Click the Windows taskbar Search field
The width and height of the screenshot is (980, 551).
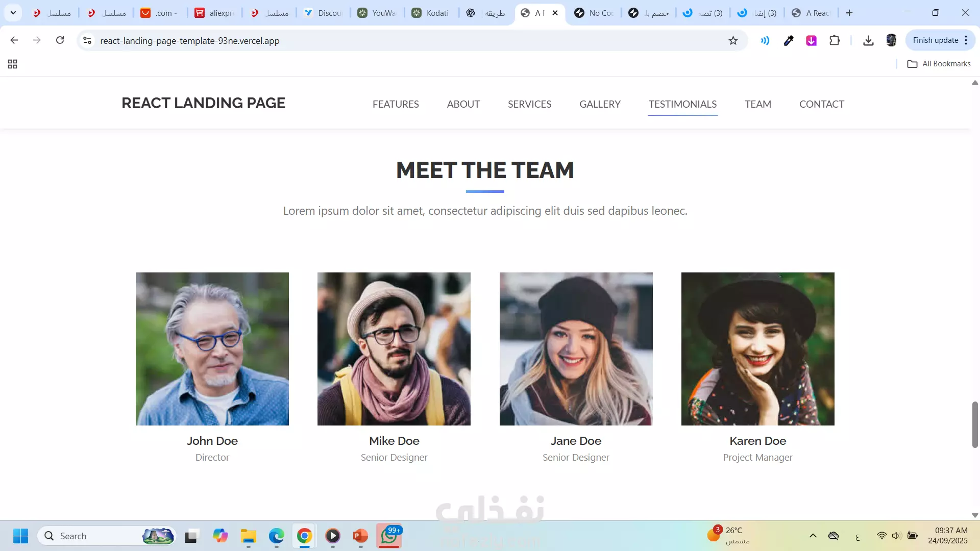coord(97,536)
